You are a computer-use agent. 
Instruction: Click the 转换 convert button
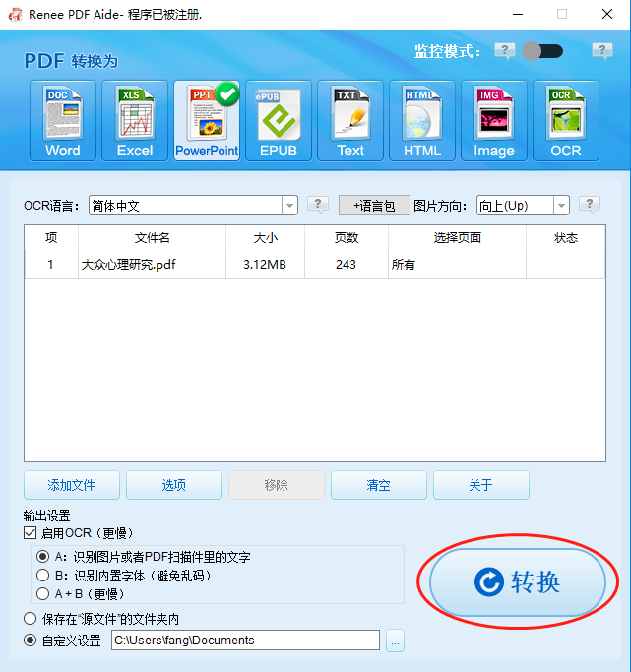click(518, 582)
